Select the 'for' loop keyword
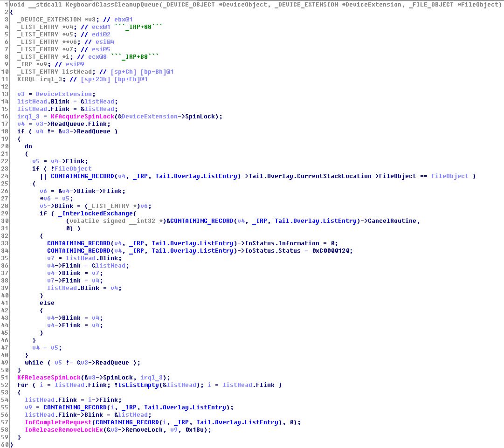This screenshot has width=504, height=448. (x=22, y=385)
